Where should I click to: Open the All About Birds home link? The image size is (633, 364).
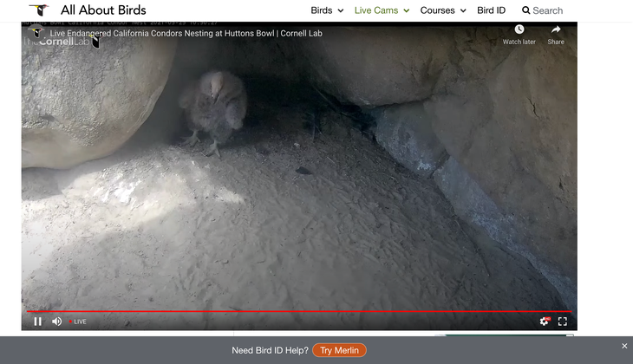pos(103,10)
